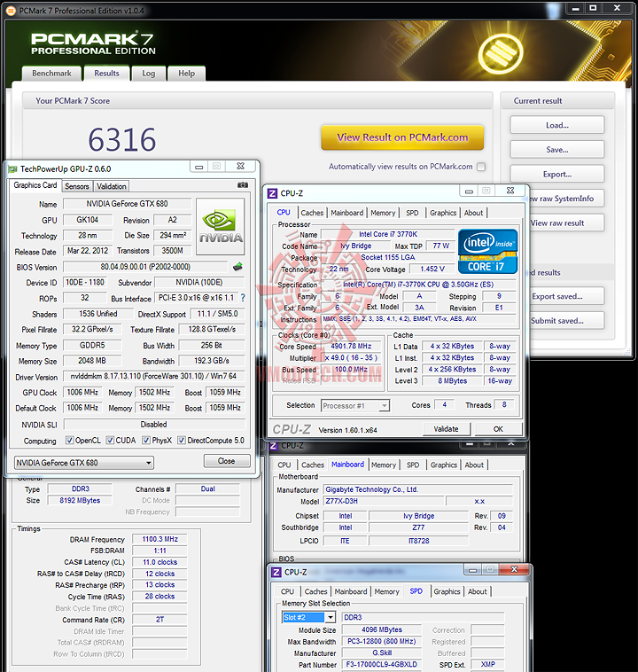This screenshot has width=638, height=672.
Task: Click the BIOS Version value 80.04.09.00.01
Action: click(x=145, y=267)
